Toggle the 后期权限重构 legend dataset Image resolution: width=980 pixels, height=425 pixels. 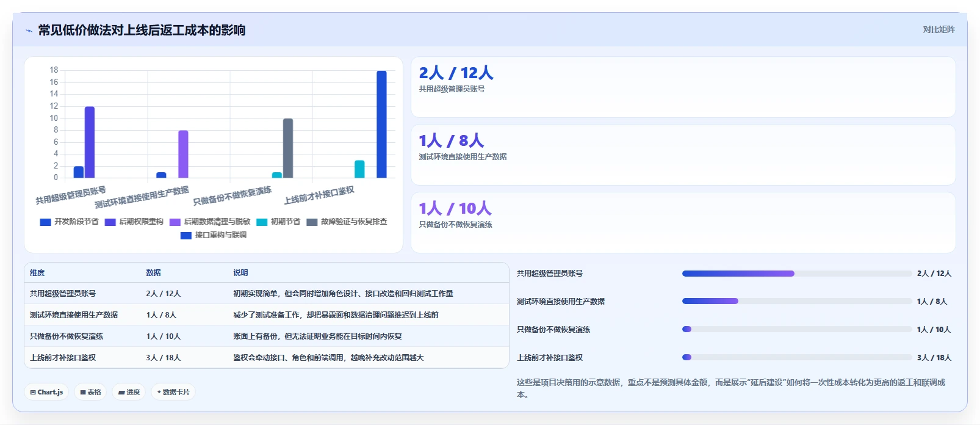(134, 222)
